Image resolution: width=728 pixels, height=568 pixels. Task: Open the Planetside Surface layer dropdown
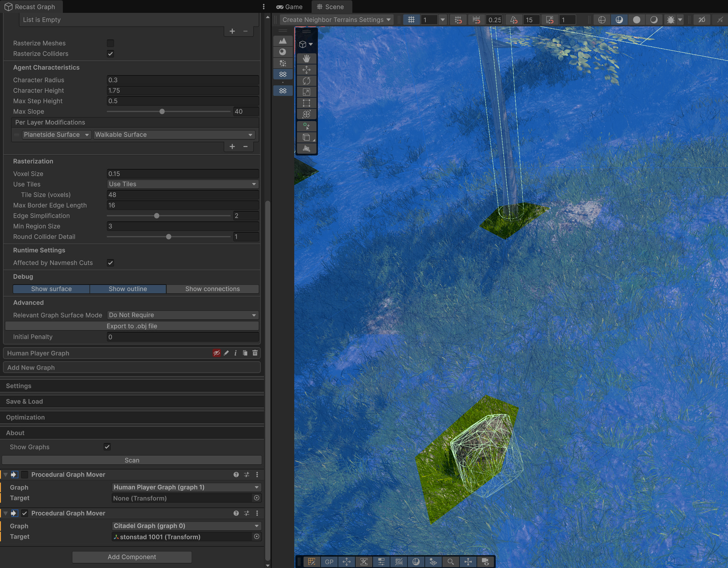(x=56, y=135)
